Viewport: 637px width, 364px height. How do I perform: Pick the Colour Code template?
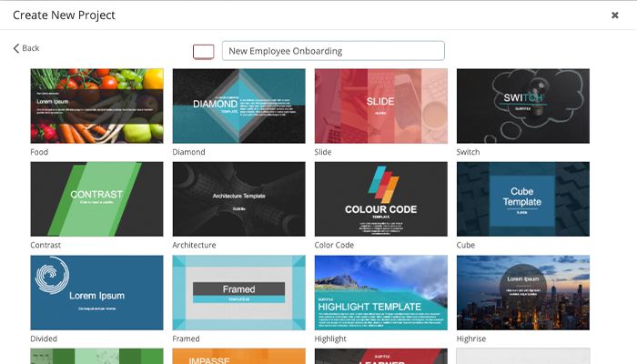(381, 199)
